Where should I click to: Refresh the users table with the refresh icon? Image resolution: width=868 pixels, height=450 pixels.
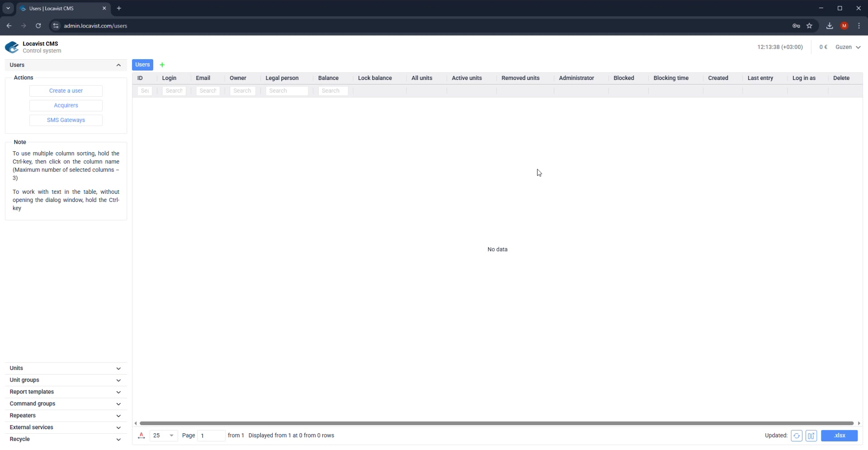point(797,436)
